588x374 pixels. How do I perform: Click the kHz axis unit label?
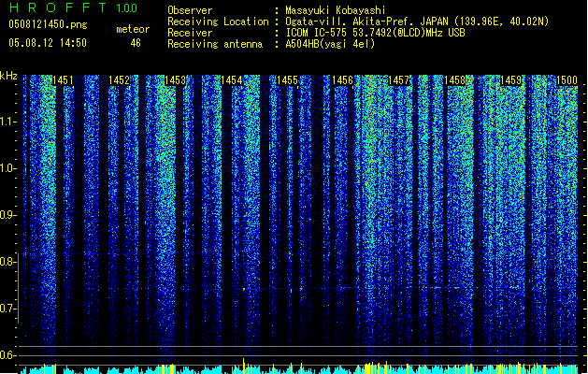point(8,76)
